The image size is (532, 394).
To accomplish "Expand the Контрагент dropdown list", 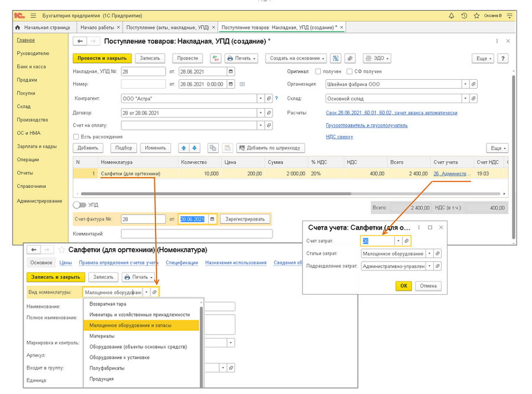I will tap(260, 99).
